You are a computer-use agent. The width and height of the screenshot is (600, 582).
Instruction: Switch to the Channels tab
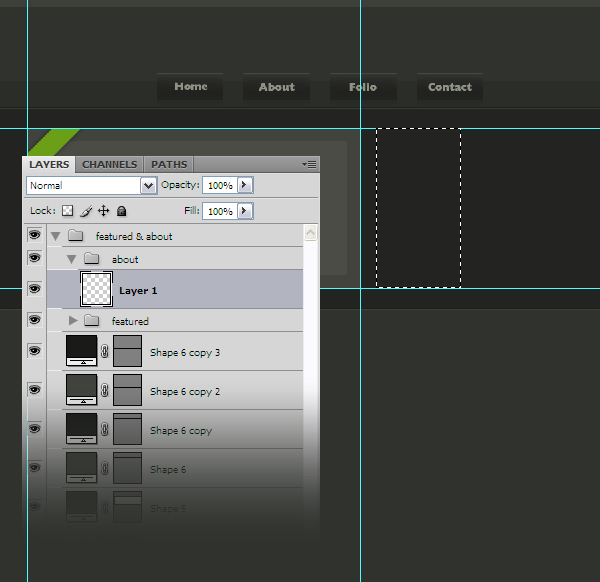(x=109, y=165)
